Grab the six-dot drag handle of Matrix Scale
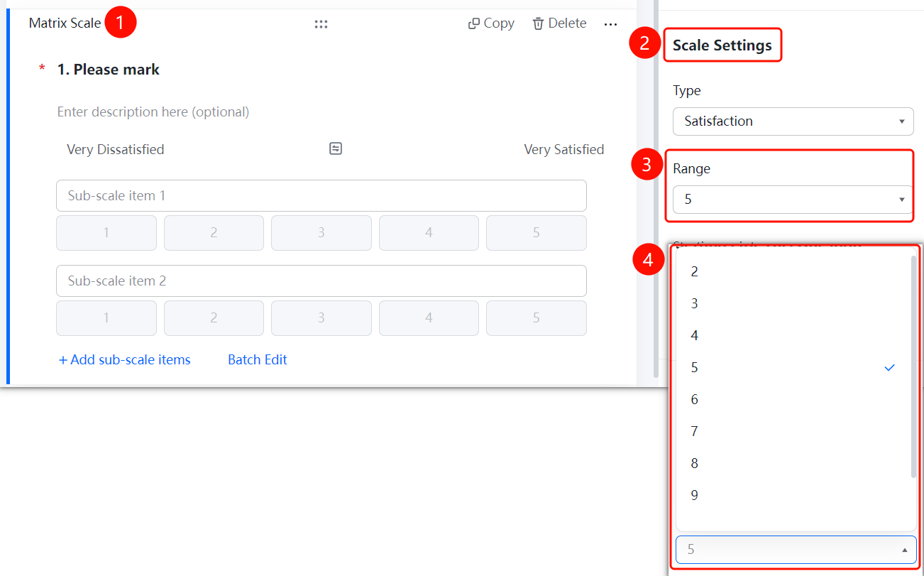Image resolution: width=924 pixels, height=576 pixels. [x=321, y=24]
